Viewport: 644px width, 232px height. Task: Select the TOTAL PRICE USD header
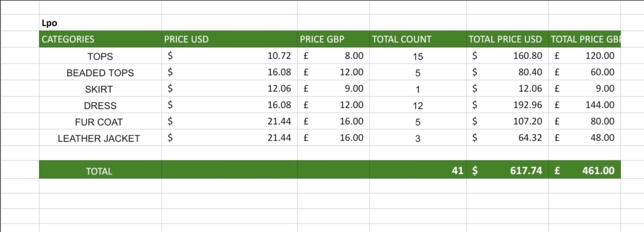[507, 39]
